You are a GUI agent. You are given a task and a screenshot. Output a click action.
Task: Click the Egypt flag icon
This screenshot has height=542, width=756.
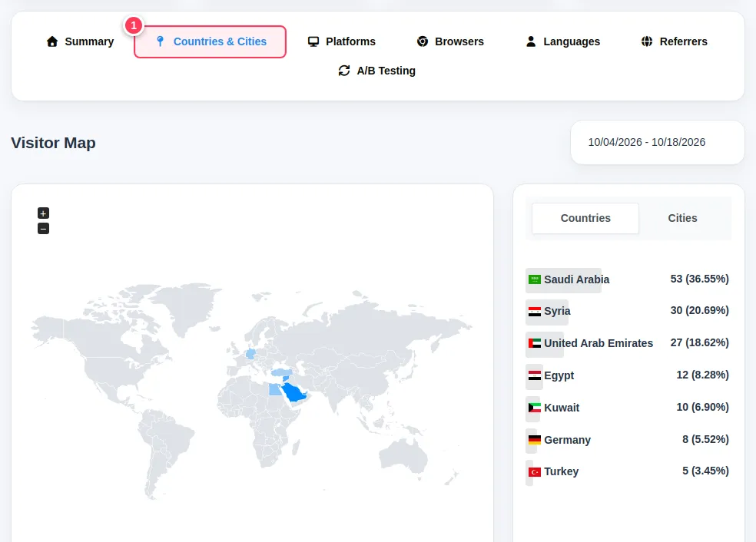535,375
